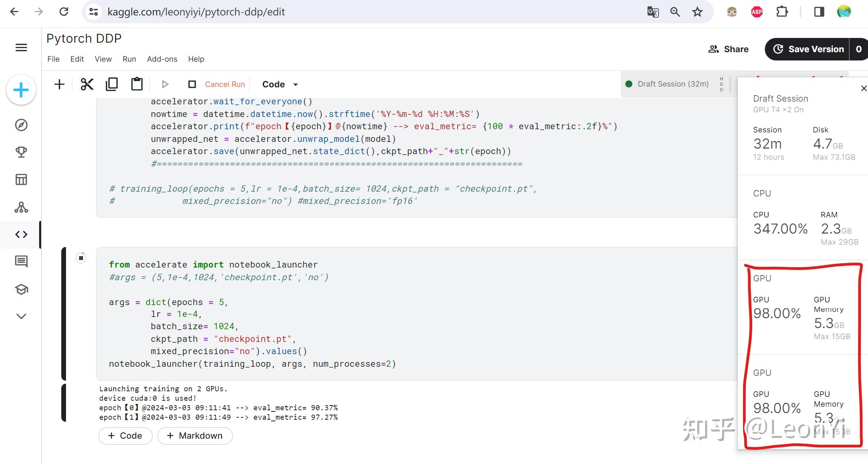Click Cancel Run link
The height and width of the screenshot is (464, 868).
pyautogui.click(x=225, y=84)
